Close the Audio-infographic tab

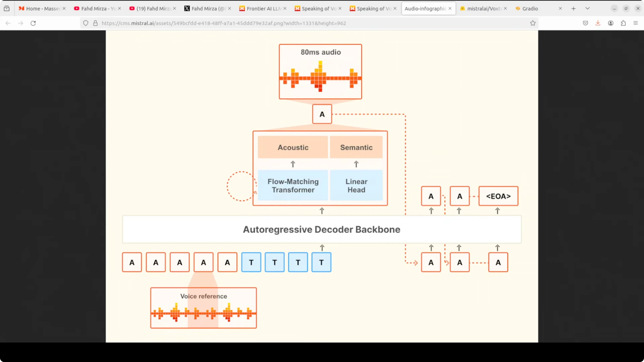click(450, 9)
